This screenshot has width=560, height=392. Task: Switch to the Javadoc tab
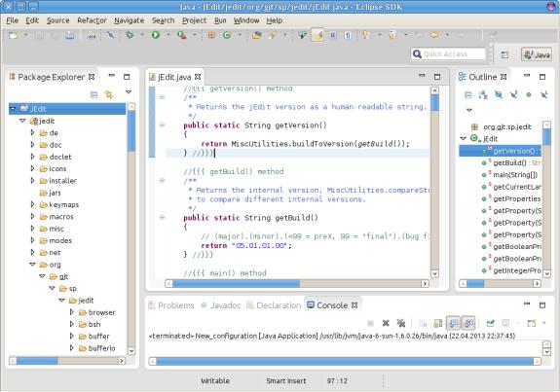click(x=221, y=305)
